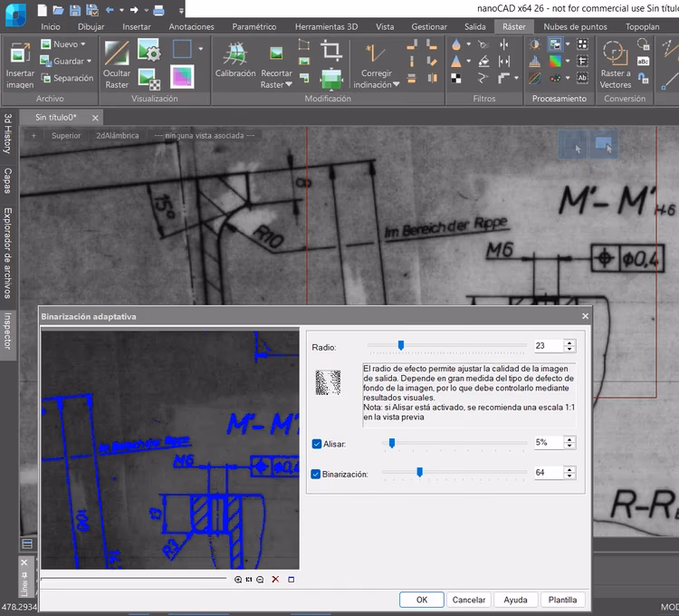This screenshot has width=679, height=616.
Task: Click the brightness contrast icon in Procesamiento
Action: (x=535, y=44)
